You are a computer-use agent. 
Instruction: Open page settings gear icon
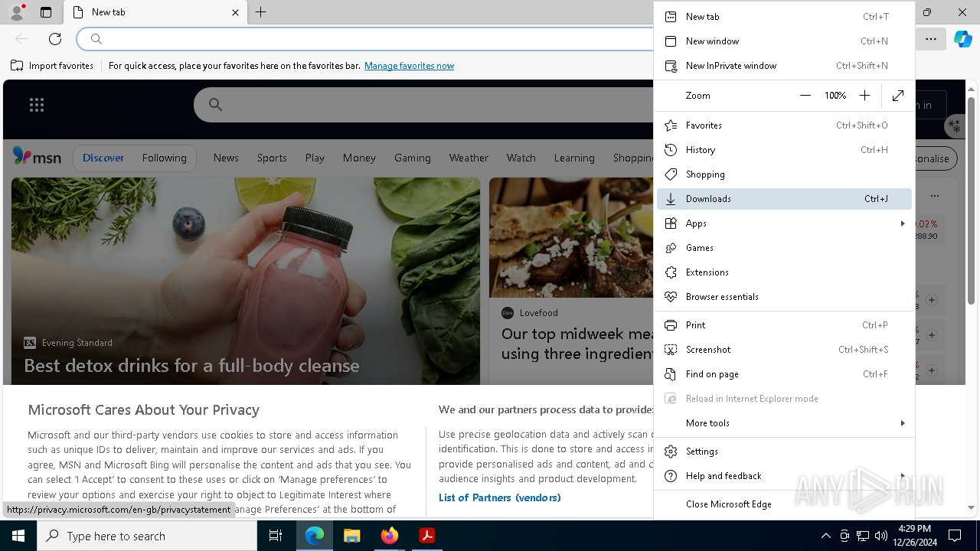[954, 125]
